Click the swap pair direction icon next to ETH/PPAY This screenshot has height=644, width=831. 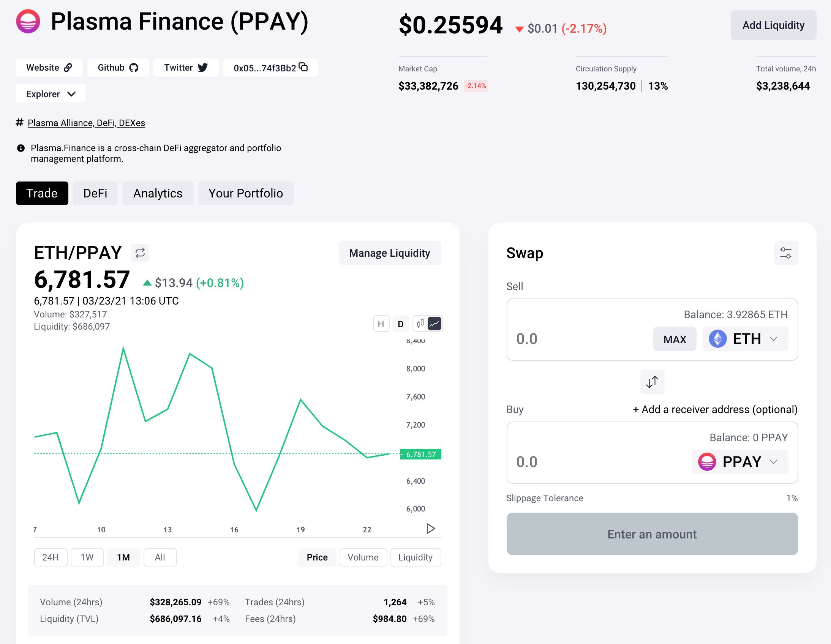point(140,253)
